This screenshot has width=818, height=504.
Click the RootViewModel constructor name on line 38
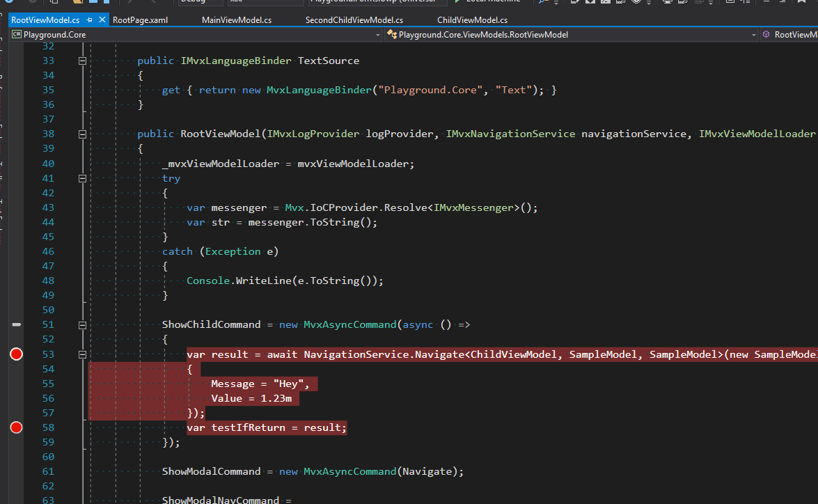[x=220, y=134]
